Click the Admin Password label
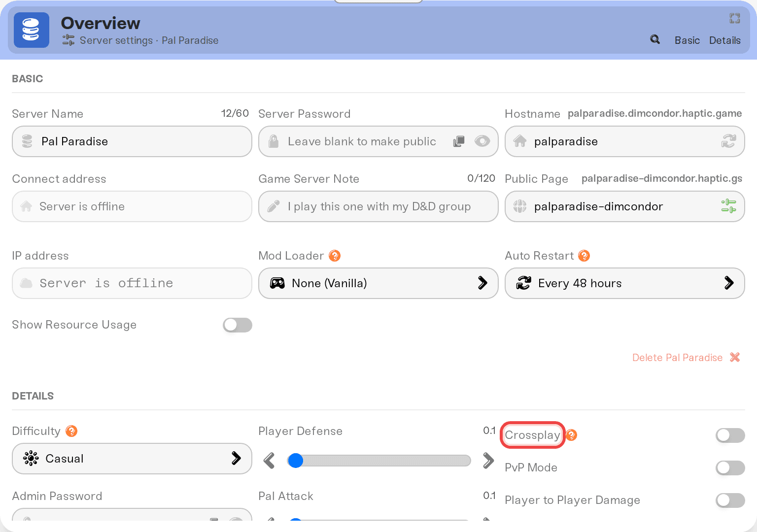This screenshot has width=757, height=532. tap(57, 496)
